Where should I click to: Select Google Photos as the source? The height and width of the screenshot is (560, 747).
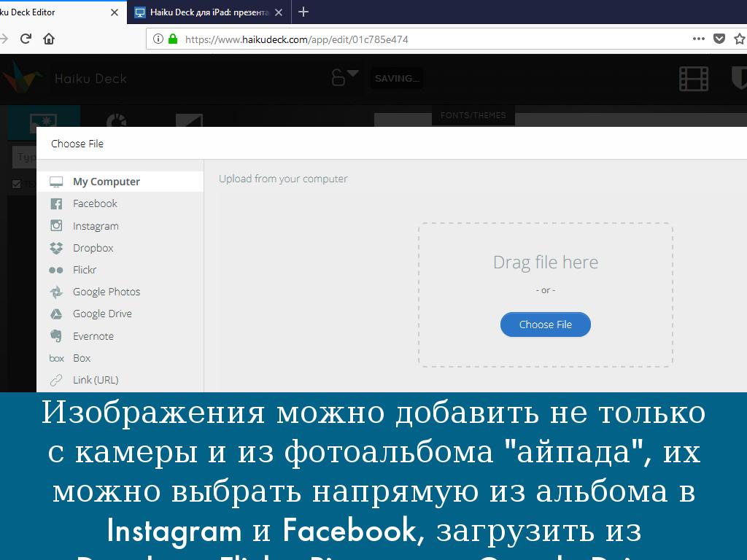tap(106, 292)
